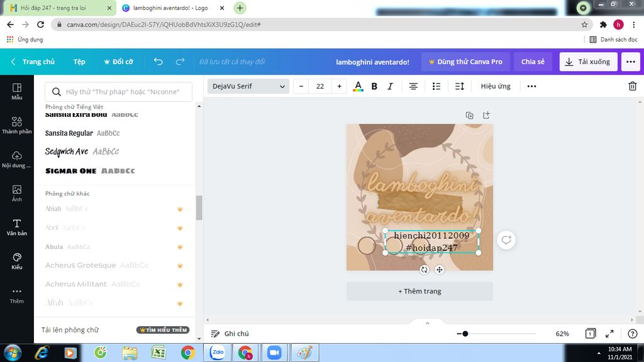Open text color picker

(358, 86)
